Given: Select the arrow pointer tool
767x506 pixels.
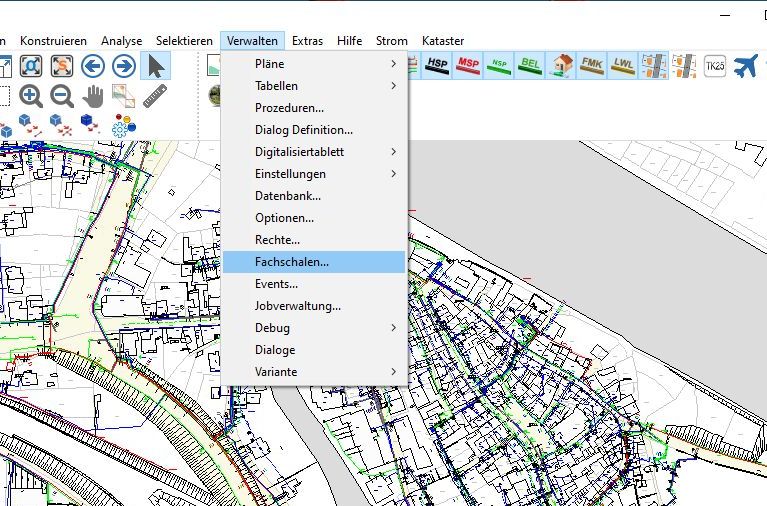Looking at the screenshot, I should tap(155, 67).
